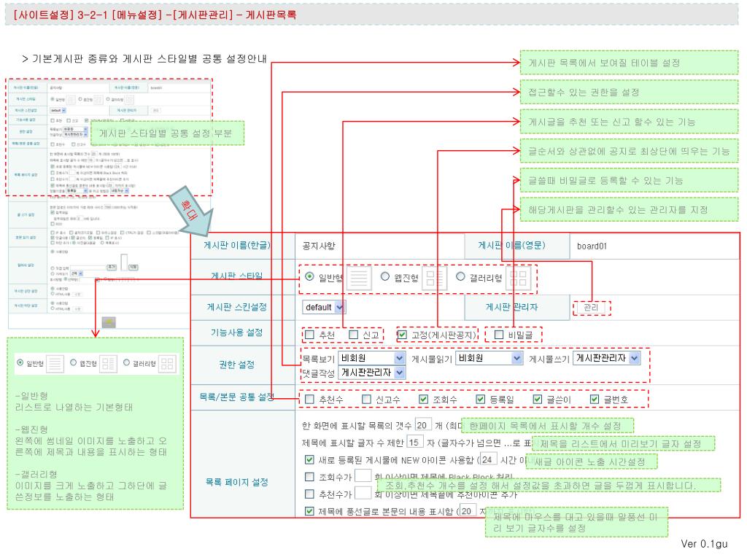Toggle 제목에 풍선글로 본문 표시 checkbox

pos(309,511)
